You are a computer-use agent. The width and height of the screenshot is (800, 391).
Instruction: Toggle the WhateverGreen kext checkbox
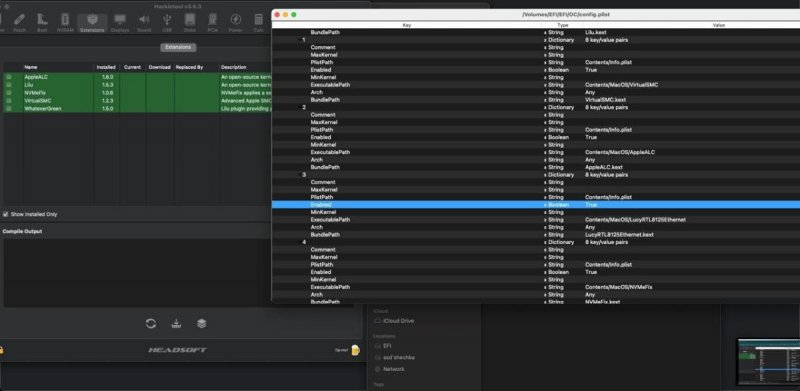point(9,109)
